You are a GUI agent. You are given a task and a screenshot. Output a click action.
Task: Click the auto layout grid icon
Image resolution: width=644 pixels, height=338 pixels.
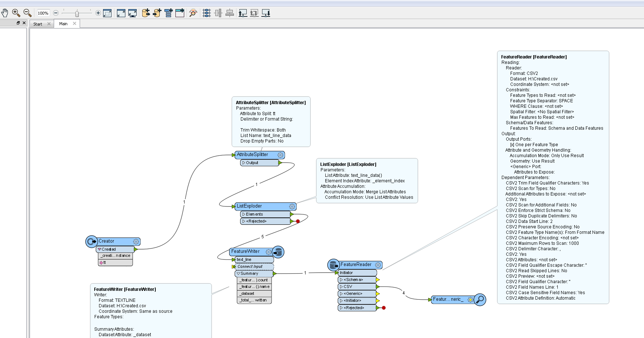click(x=207, y=13)
